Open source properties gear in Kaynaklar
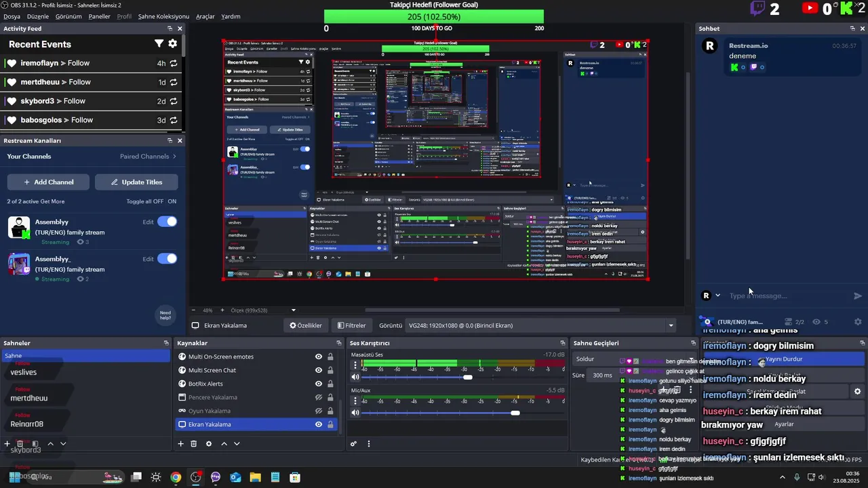This screenshot has height=488, width=868. tap(209, 444)
